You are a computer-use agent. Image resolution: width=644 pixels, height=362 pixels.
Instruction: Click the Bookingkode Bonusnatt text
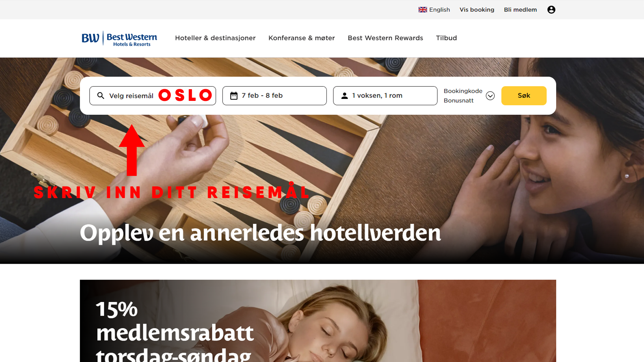tap(463, 96)
